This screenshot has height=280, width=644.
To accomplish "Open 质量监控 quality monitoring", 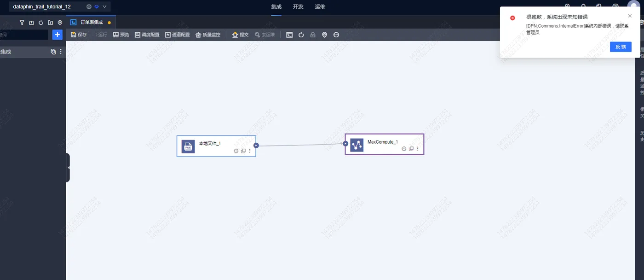I will point(208,35).
